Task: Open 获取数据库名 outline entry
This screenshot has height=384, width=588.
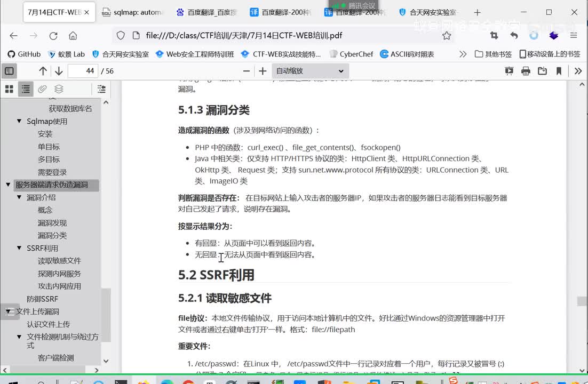Action: point(70,109)
